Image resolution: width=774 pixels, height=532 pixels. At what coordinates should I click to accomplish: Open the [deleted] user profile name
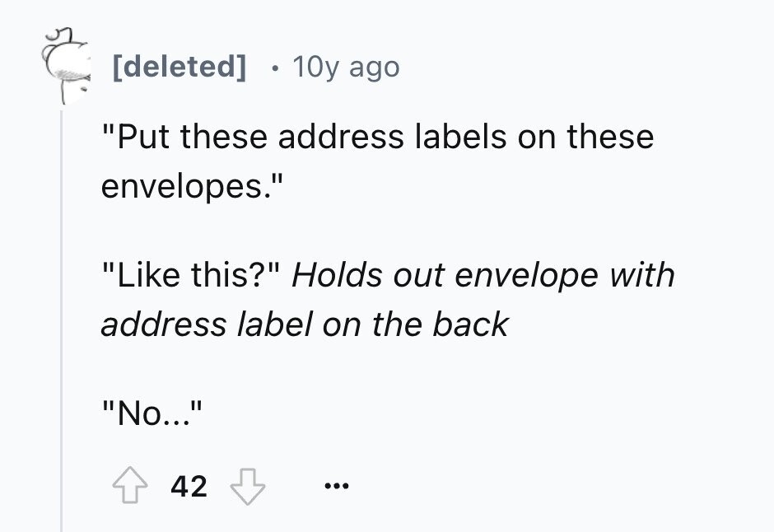(x=180, y=66)
